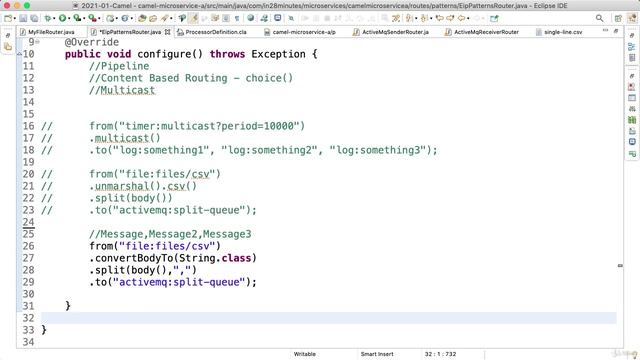Viewport: 640px width, 360px height.
Task: Click the "activemq:split-queue" string on line 29
Action: [179, 282]
